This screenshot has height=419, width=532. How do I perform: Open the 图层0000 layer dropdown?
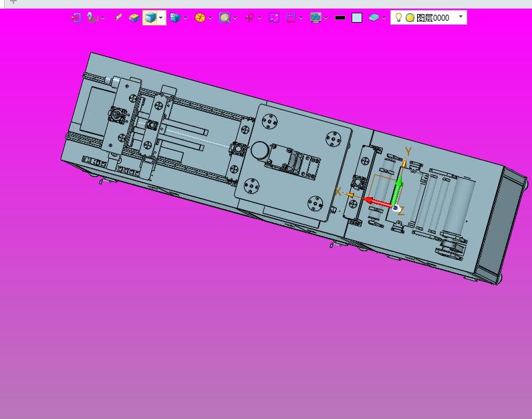(460, 16)
